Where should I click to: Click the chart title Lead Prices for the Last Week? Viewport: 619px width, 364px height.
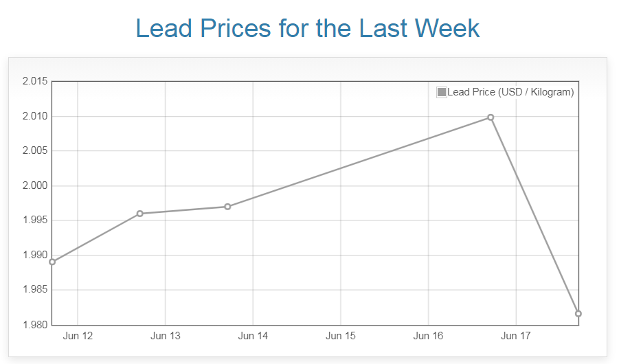(x=308, y=28)
